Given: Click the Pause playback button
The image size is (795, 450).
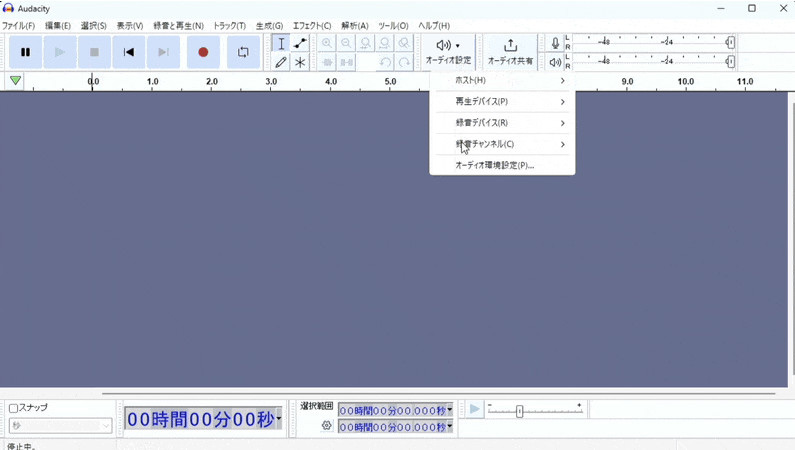Looking at the screenshot, I should tap(25, 52).
